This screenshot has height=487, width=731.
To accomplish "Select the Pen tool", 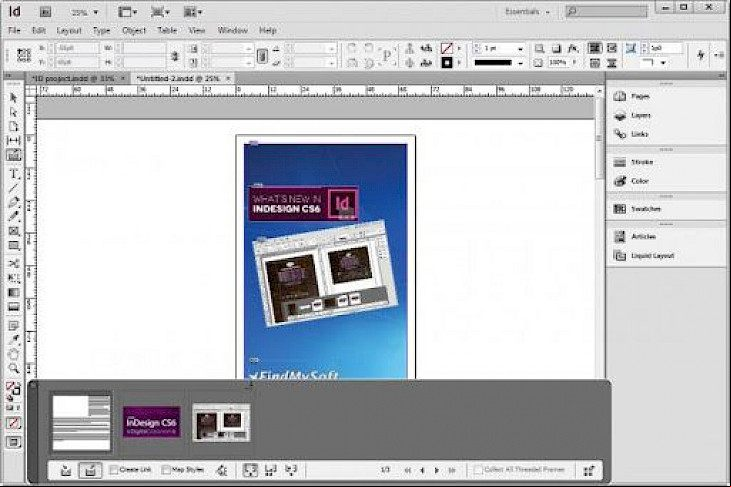I will pos(13,202).
